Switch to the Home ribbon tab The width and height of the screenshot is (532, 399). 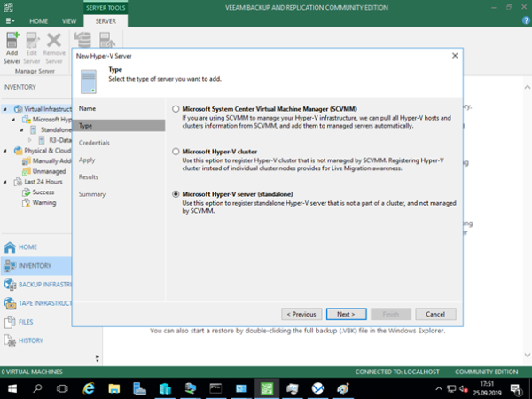(x=38, y=20)
